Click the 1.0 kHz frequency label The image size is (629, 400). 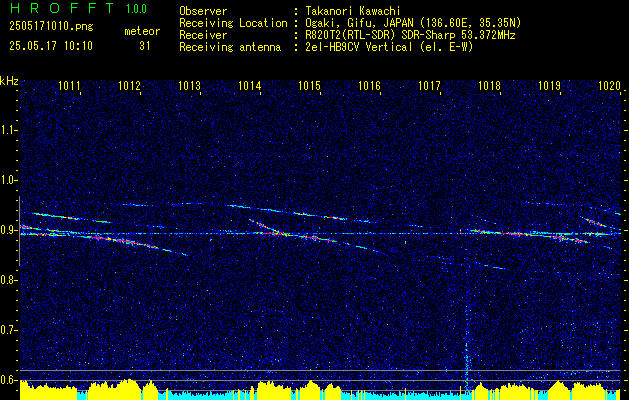point(8,180)
